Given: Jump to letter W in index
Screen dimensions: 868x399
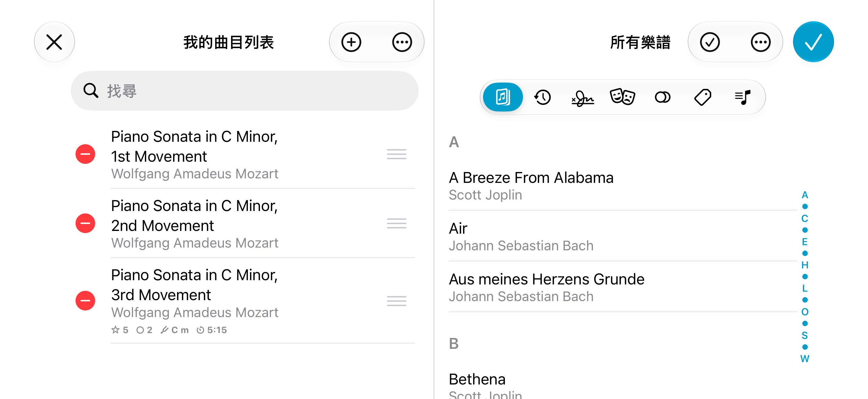Looking at the screenshot, I should point(805,358).
